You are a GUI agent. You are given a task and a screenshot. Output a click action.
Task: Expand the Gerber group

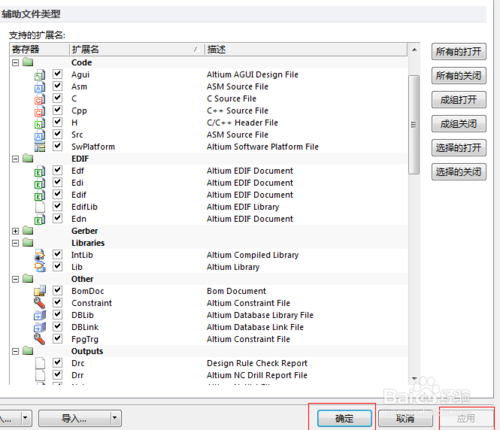coord(15,231)
